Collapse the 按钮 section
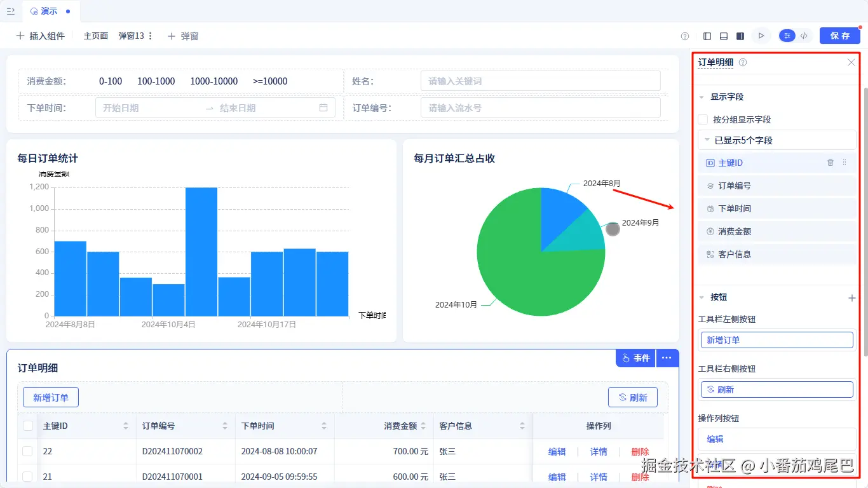Viewport: 868px width, 488px height. [x=702, y=297]
